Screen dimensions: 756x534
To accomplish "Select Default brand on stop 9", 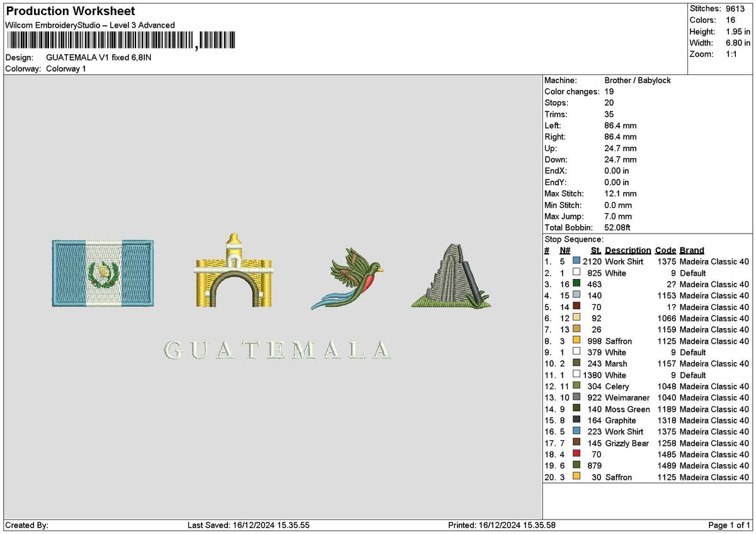I will (693, 352).
